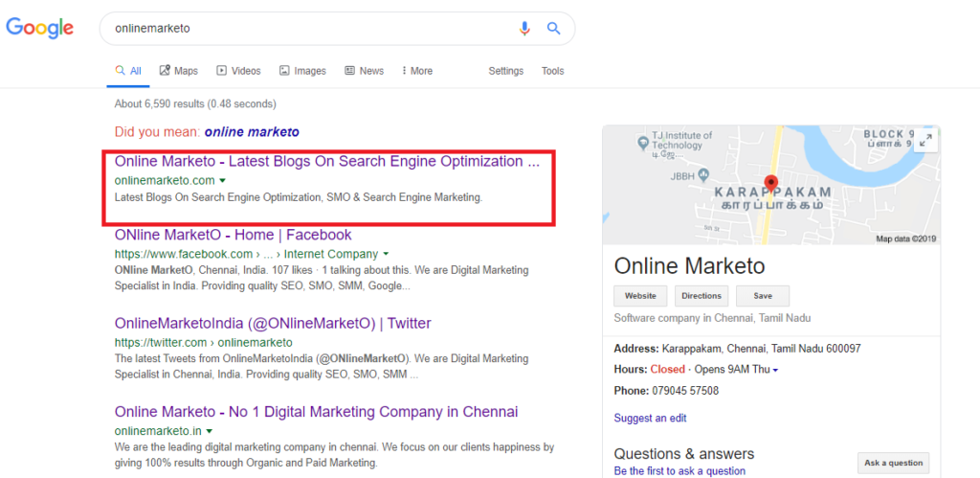The image size is (980, 478).
Task: Click the Directions button
Action: coord(702,296)
